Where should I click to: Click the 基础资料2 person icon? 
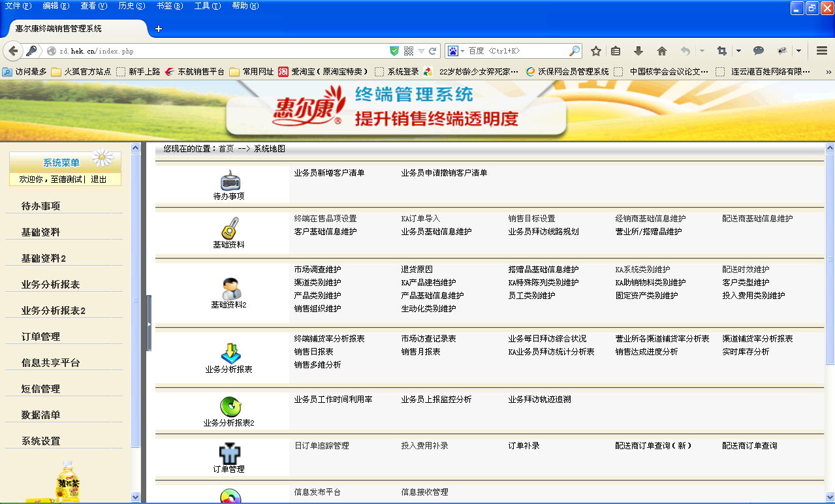pyautogui.click(x=230, y=288)
